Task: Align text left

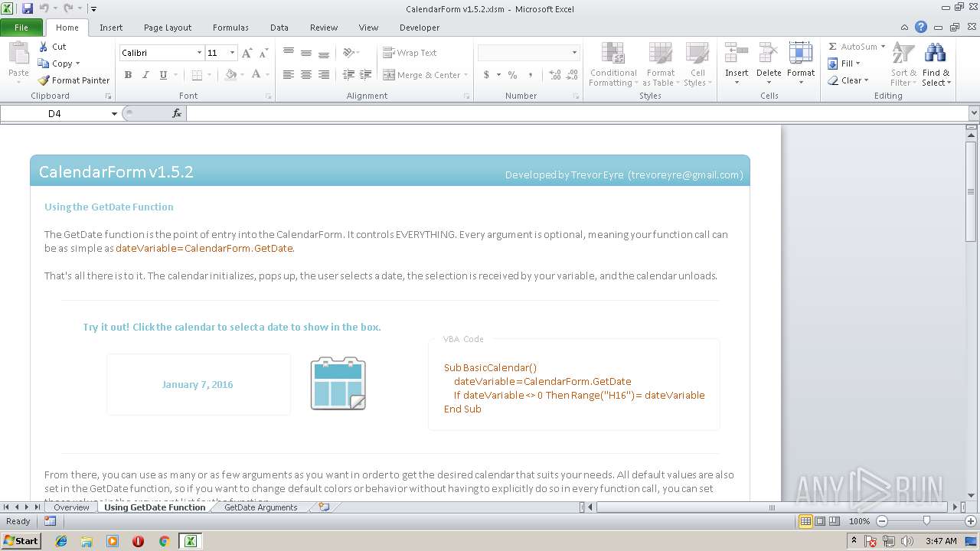Action: point(289,75)
